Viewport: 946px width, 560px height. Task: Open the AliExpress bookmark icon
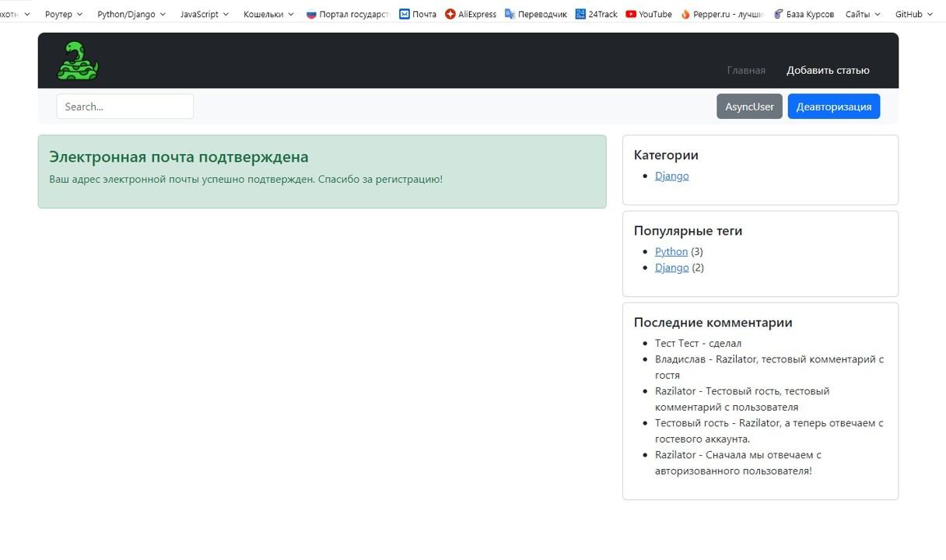(450, 14)
